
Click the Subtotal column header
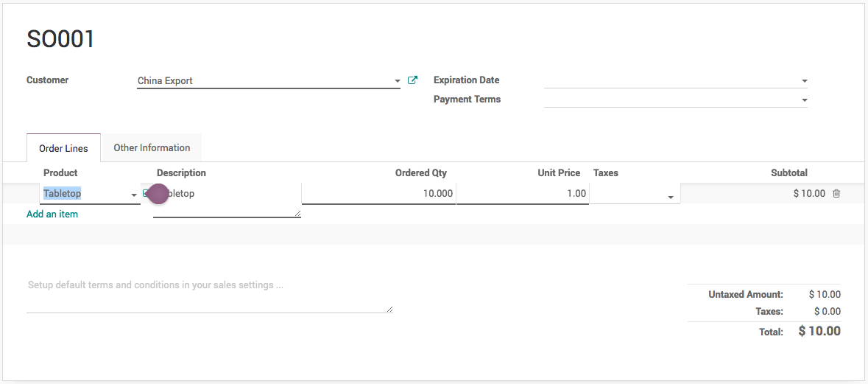pos(788,173)
